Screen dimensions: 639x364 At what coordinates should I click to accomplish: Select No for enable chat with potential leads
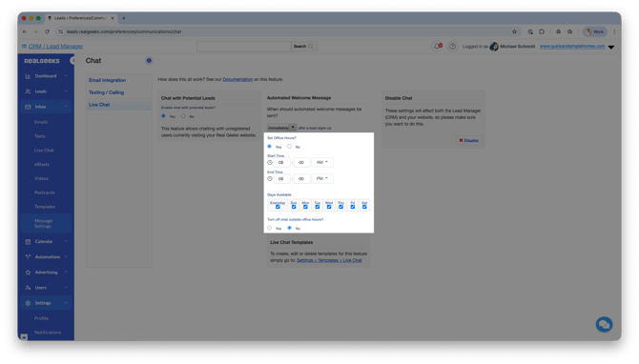[183, 116]
